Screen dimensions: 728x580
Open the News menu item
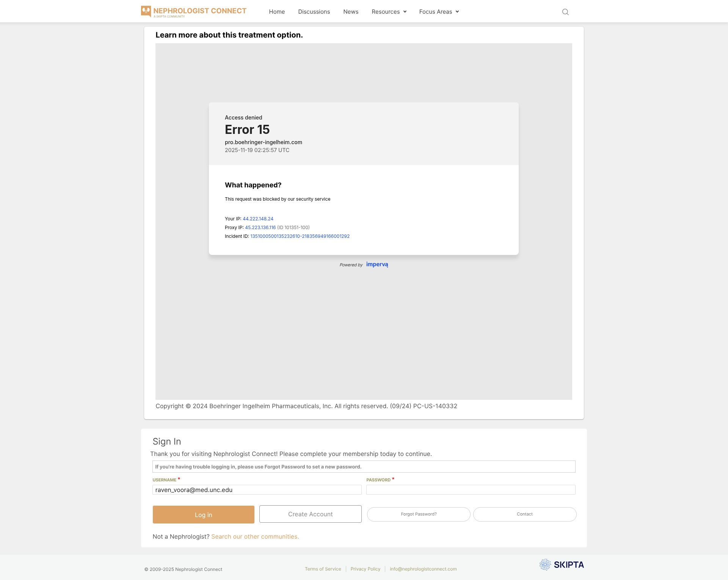[351, 12]
